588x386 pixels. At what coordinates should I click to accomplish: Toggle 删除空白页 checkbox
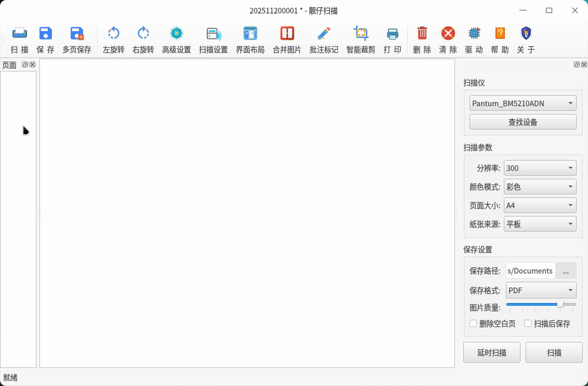[x=492, y=323]
